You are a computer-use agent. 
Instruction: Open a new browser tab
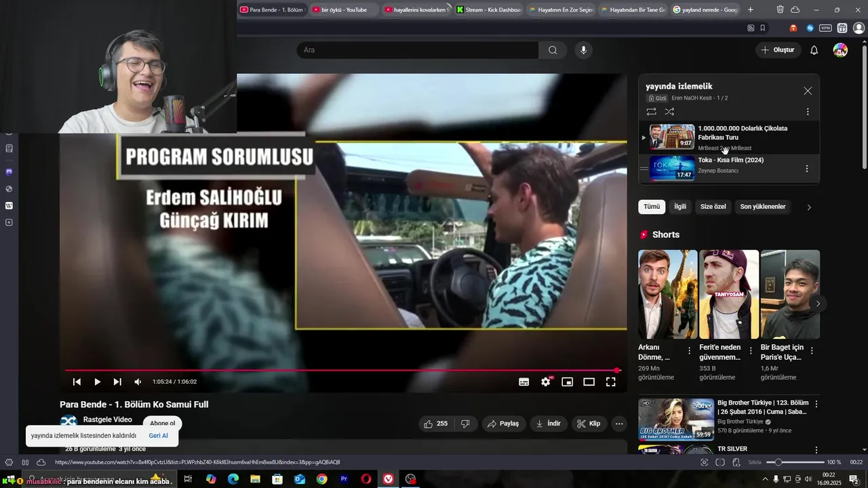750,9
